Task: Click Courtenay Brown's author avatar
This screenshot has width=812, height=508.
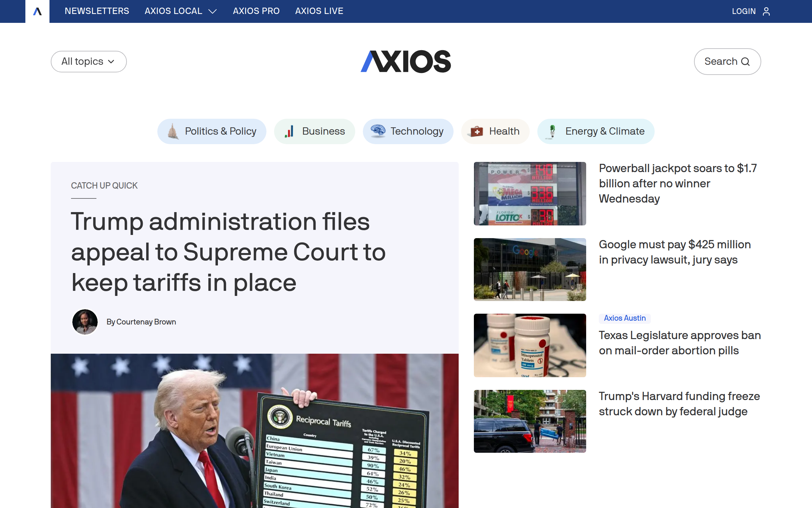Action: click(85, 322)
